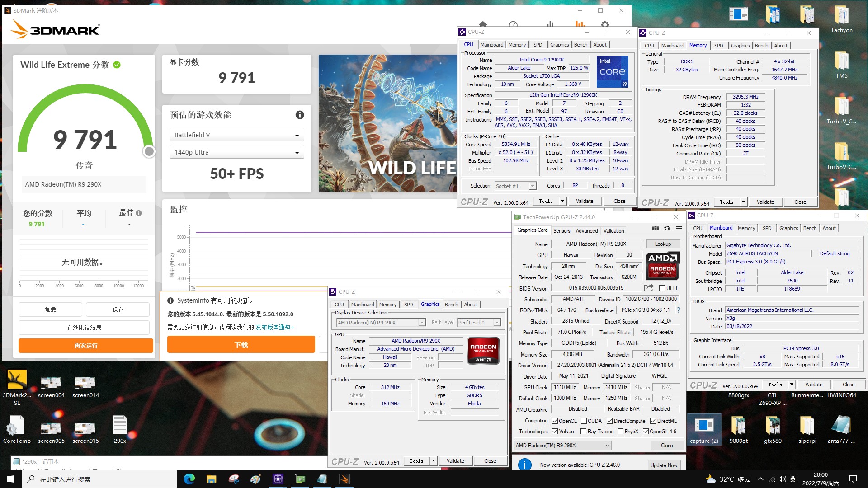Open the Windows Start menu
The height and width of the screenshot is (488, 868).
(11, 479)
